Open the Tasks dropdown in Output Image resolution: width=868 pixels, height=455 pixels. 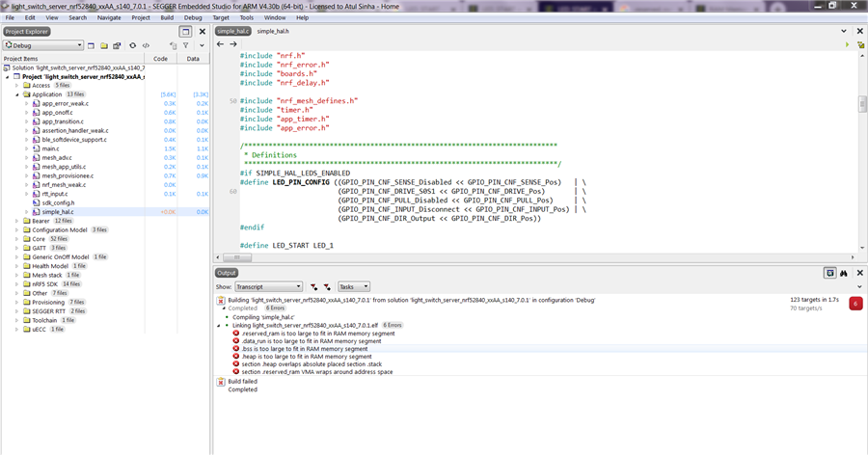pos(354,286)
